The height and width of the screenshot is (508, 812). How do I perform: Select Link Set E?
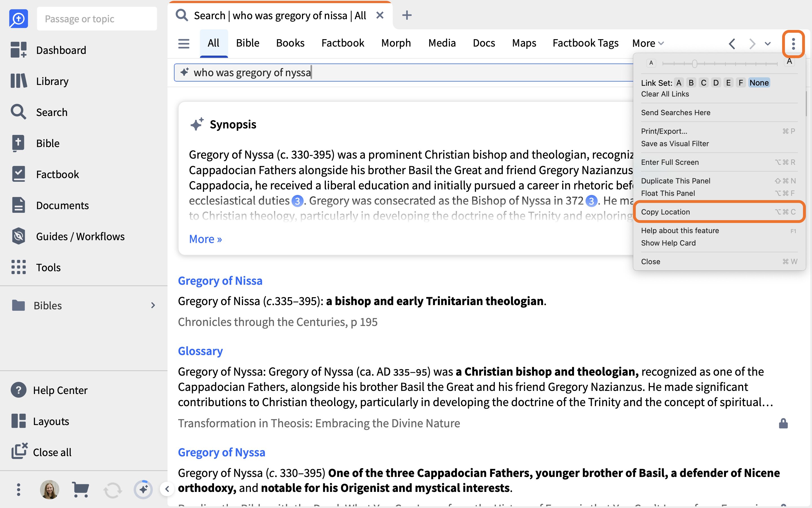pyautogui.click(x=729, y=83)
